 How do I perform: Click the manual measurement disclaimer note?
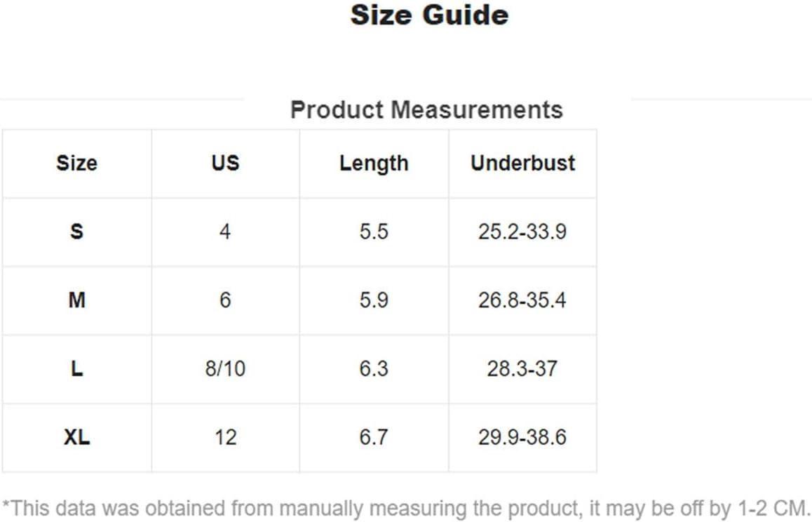406,507
